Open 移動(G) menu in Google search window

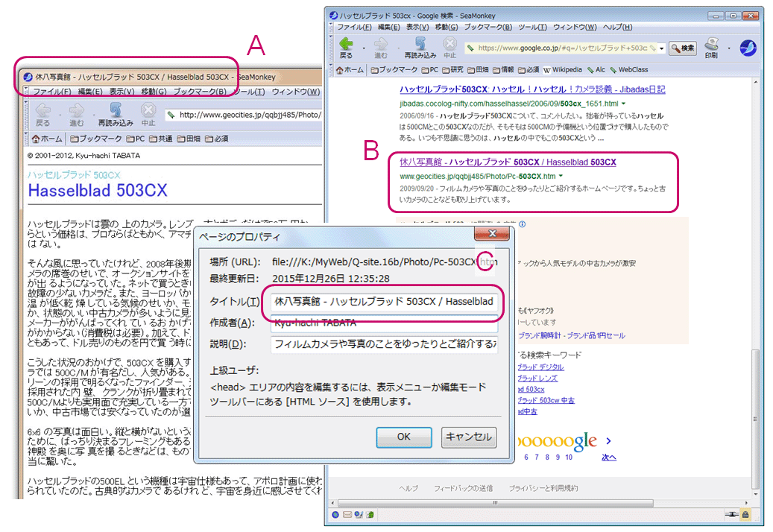pos(447,27)
